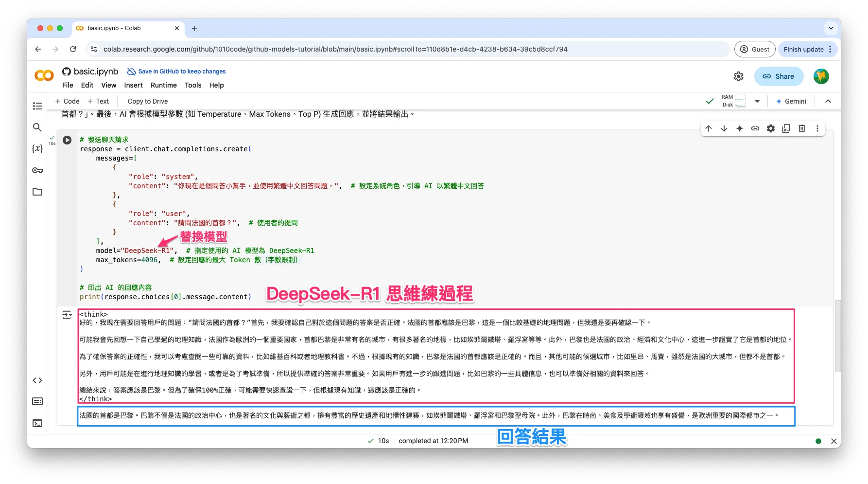The width and height of the screenshot is (868, 484).
Task: Expand RAM and Disk resources dropdown arrow
Action: coord(757,101)
